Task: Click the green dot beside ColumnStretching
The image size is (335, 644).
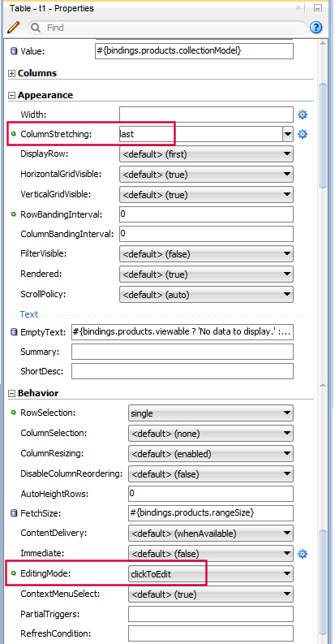Action: tap(13, 134)
